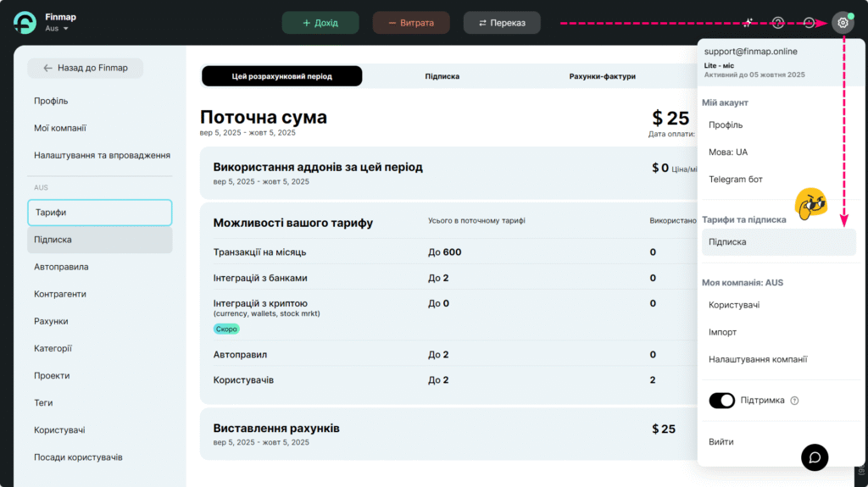Click the Finmap logo icon
868x487 pixels.
25,23
